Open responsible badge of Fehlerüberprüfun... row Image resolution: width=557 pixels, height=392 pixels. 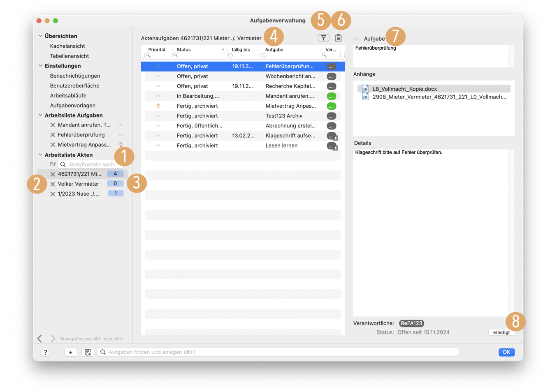[331, 67]
